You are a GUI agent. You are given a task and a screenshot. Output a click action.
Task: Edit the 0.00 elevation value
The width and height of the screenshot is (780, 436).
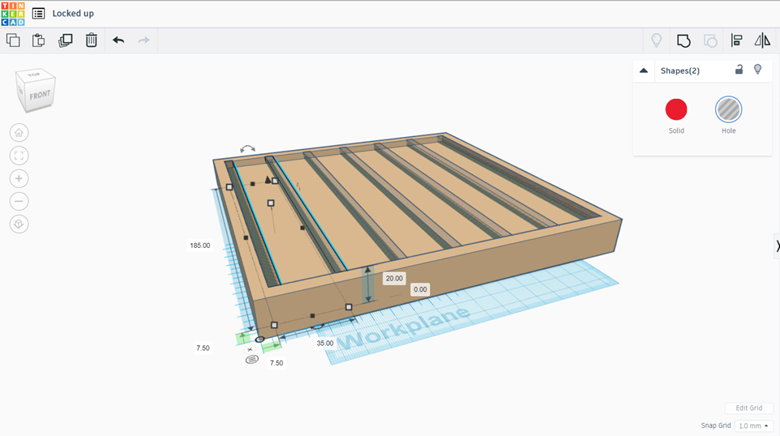point(420,289)
